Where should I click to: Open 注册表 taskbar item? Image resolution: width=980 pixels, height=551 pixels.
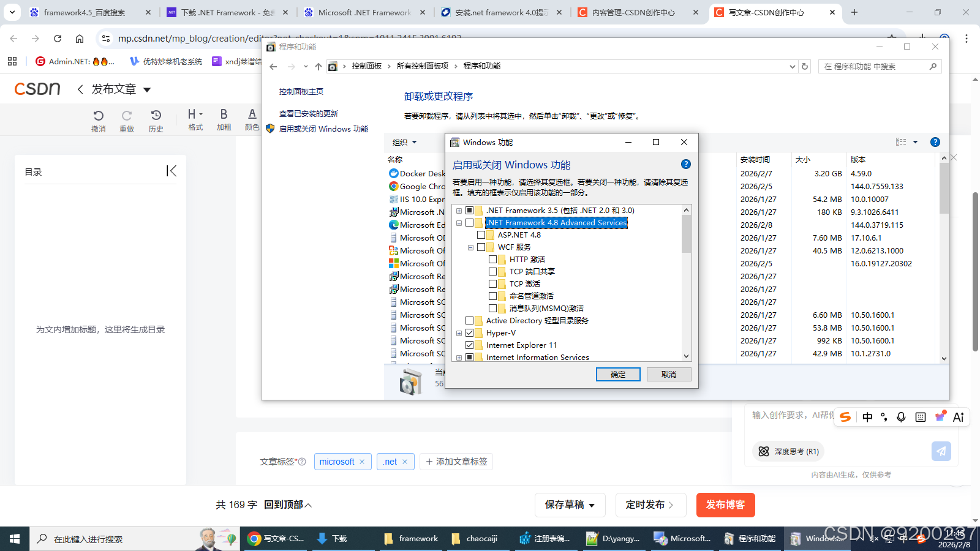click(545, 539)
